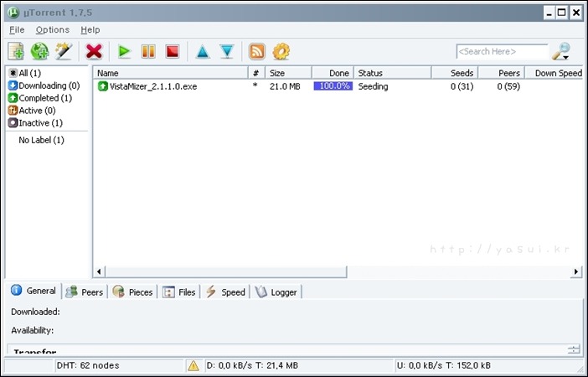This screenshot has height=377, width=588.
Task: Switch to the General tab
Action: (x=34, y=291)
